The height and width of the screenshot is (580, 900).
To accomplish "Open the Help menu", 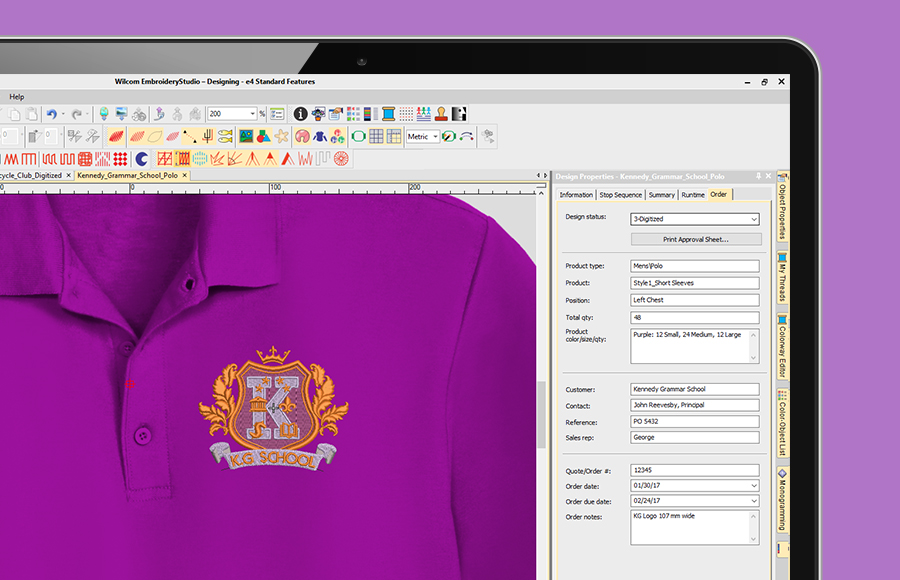I will 17,96.
